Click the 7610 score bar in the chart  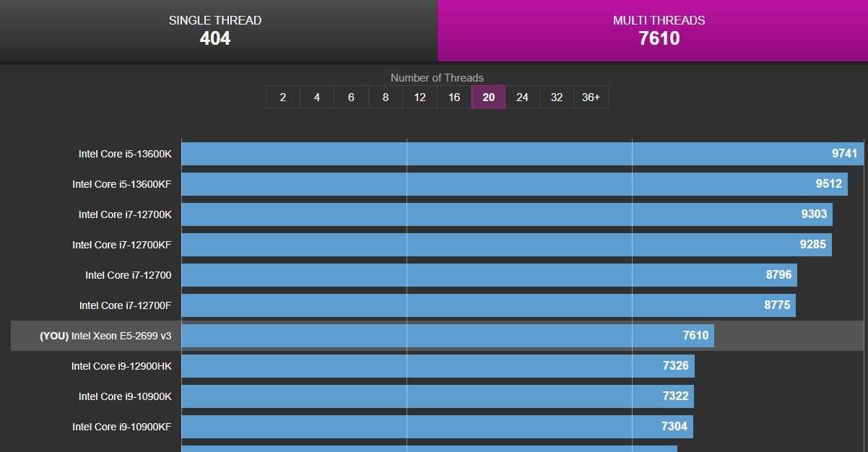click(x=448, y=336)
